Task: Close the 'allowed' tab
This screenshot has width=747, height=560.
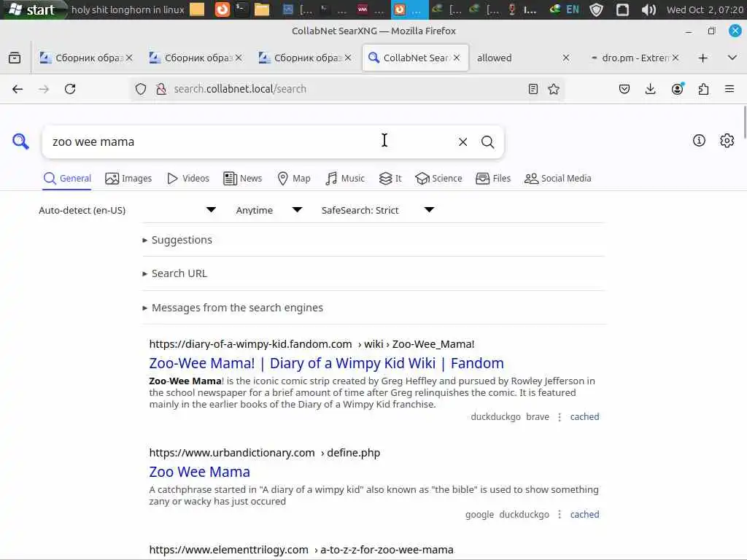Action: [565, 58]
